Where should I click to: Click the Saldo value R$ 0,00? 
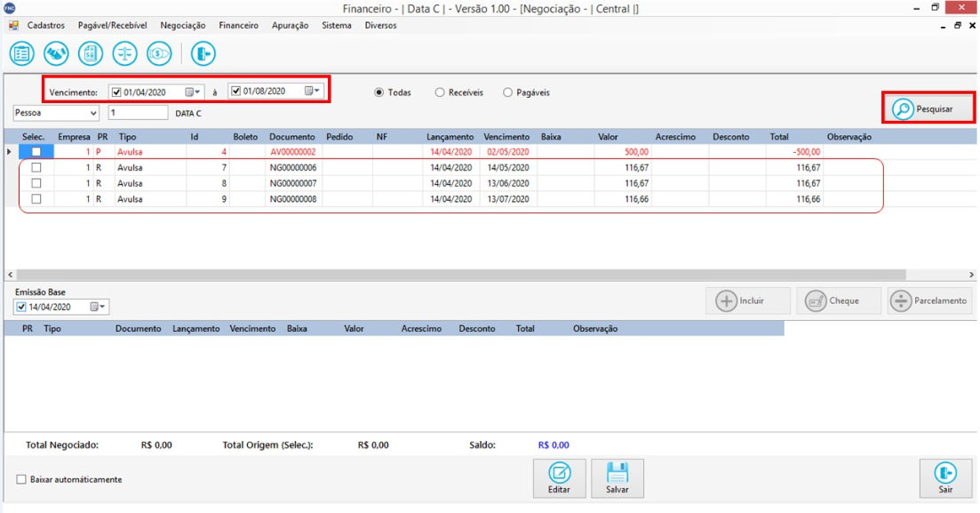554,445
